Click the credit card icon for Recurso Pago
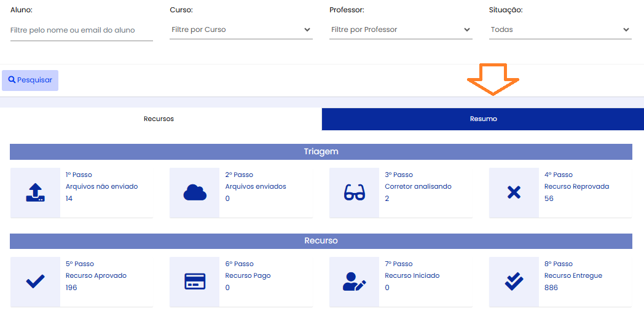 tap(195, 281)
